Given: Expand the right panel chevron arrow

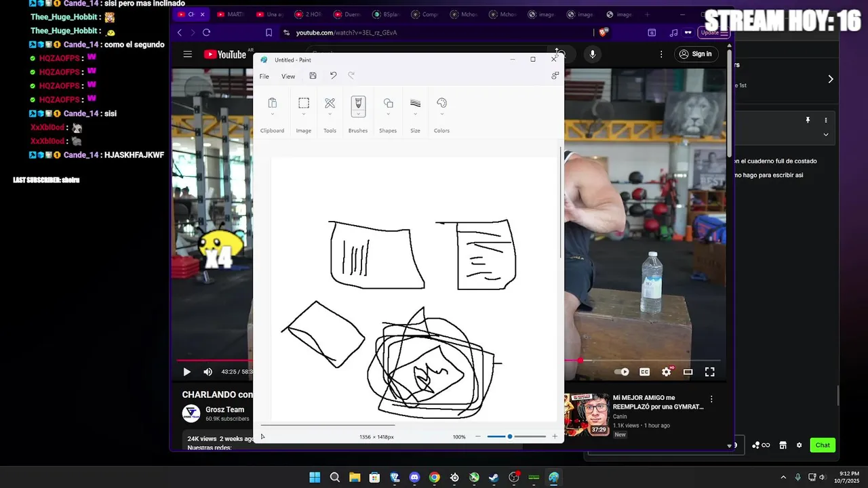Looking at the screenshot, I should pos(831,79).
